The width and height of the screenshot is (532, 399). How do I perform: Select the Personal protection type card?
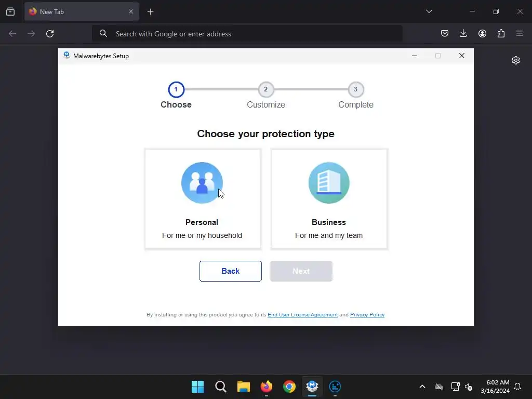point(203,199)
